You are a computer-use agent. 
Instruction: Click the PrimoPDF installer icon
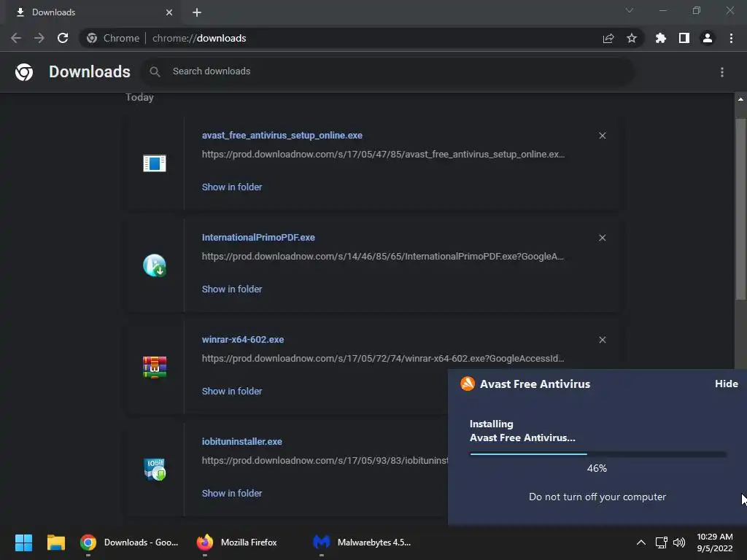tap(155, 265)
